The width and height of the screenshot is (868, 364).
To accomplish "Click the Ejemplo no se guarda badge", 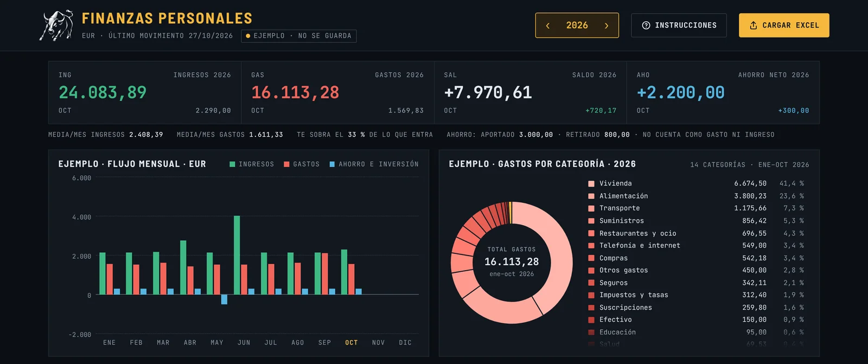I will pos(299,36).
